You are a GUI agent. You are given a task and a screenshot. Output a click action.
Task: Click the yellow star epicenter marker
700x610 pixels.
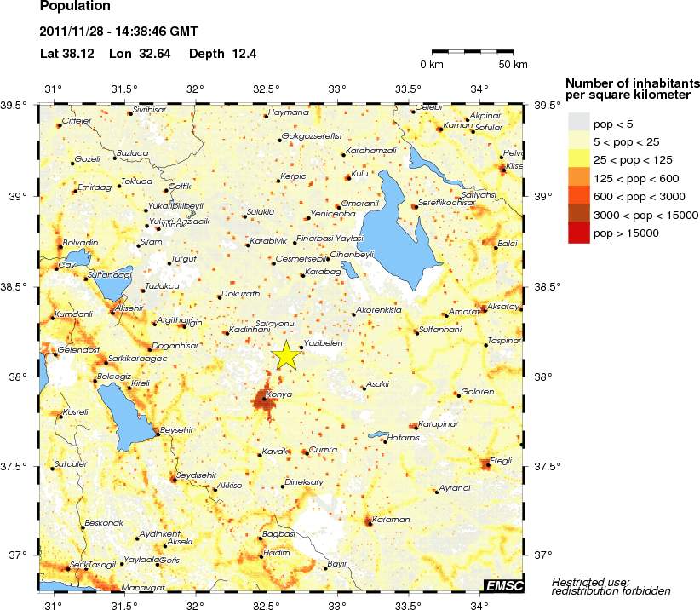tap(287, 354)
